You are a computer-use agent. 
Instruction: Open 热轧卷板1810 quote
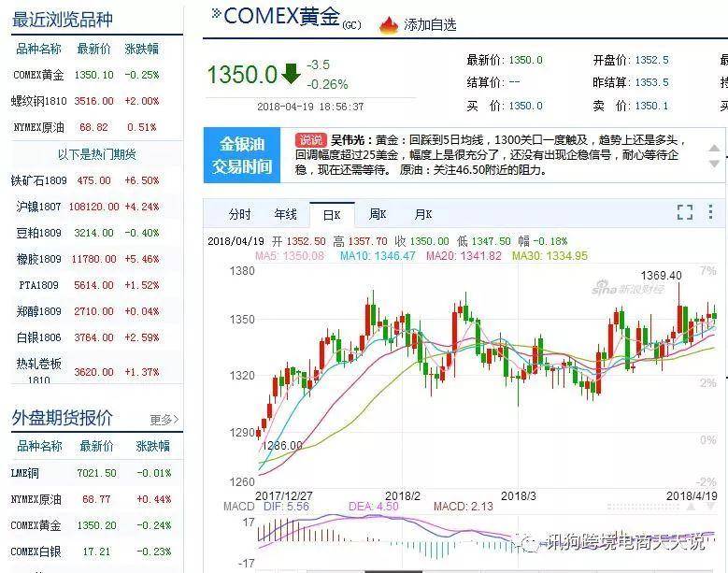click(x=38, y=370)
